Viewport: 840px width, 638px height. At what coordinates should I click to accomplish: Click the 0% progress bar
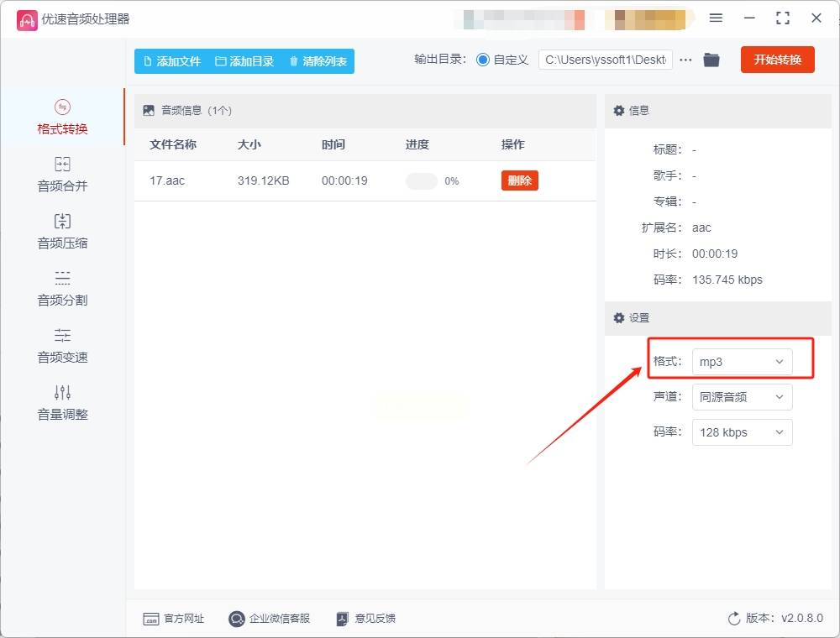pos(422,181)
